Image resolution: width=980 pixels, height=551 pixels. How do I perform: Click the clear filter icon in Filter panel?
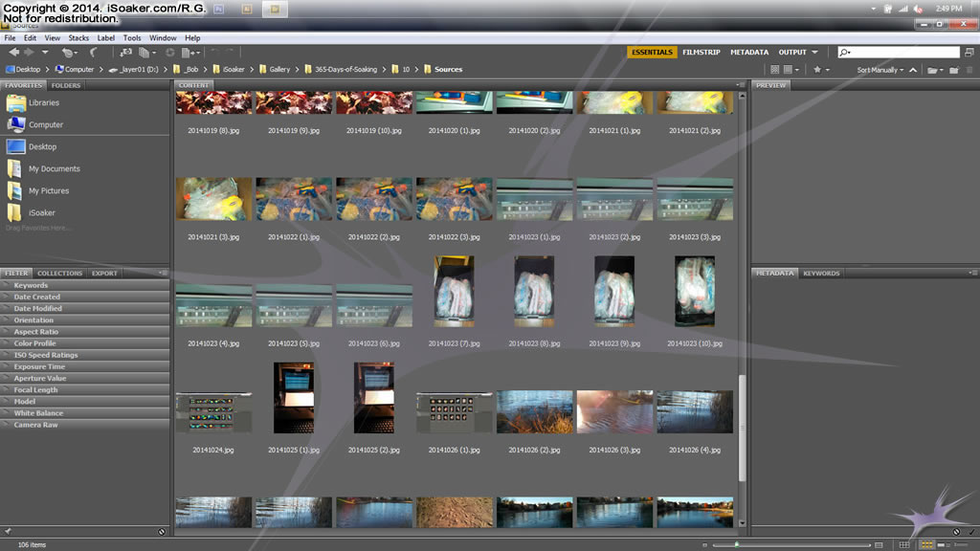[x=161, y=532]
